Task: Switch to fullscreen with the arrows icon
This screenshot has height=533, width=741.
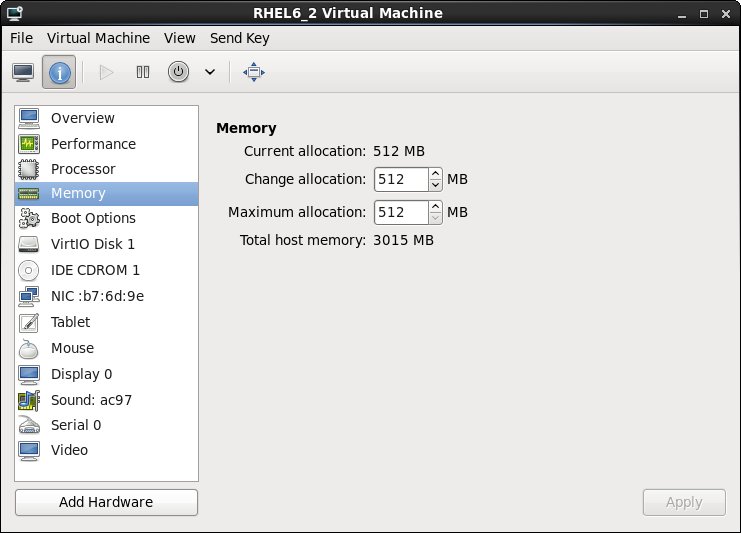Action: click(254, 72)
